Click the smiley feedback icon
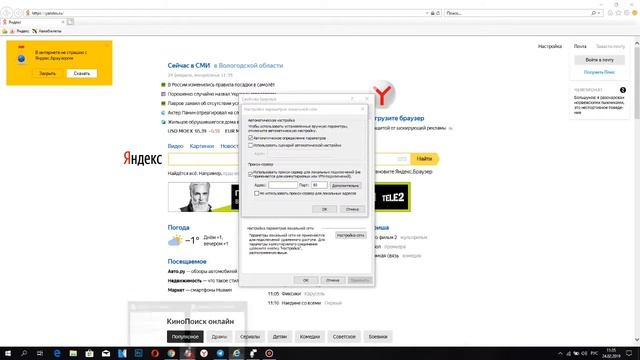Image resolution: width=640 pixels, height=360 pixels. (635, 13)
